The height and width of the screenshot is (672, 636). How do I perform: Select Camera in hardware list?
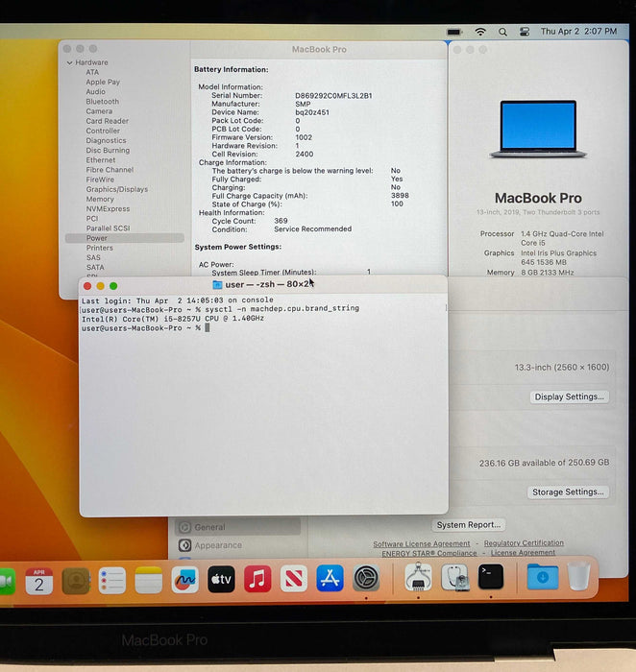pyautogui.click(x=99, y=111)
